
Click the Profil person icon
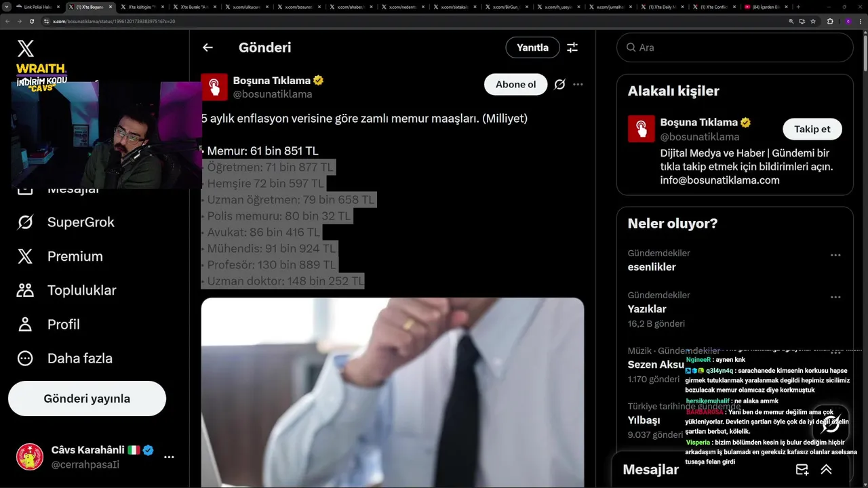tap(25, 324)
